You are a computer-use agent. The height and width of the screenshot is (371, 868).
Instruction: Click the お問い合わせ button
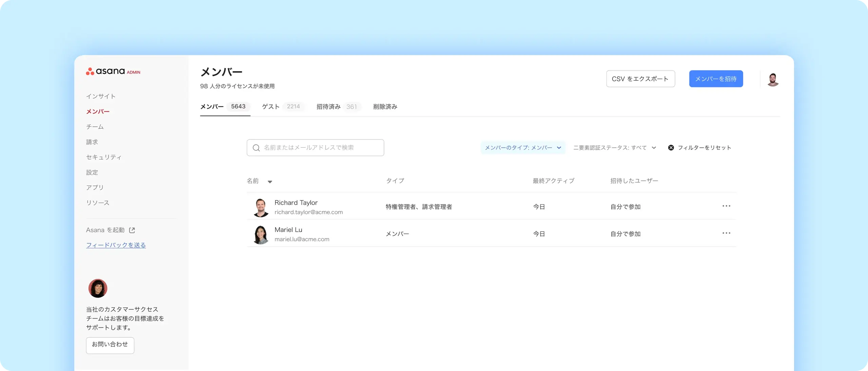110,345
